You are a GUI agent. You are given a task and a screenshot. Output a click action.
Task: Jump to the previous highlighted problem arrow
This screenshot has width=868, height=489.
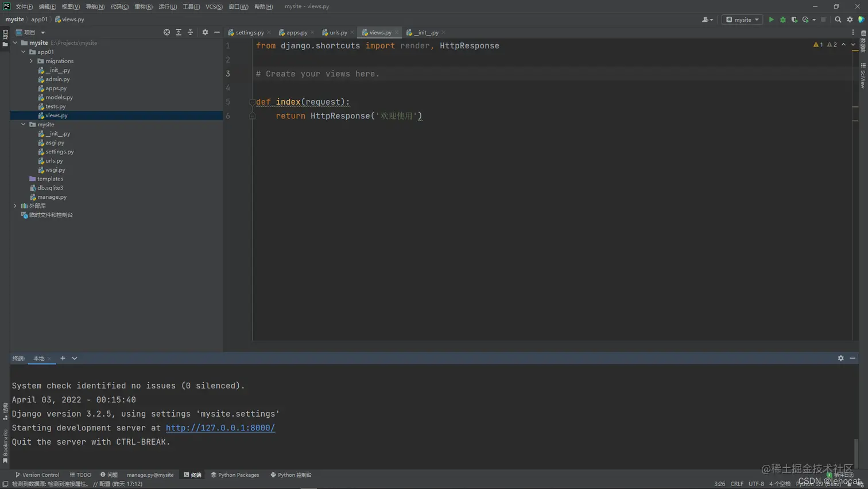pyautogui.click(x=843, y=44)
